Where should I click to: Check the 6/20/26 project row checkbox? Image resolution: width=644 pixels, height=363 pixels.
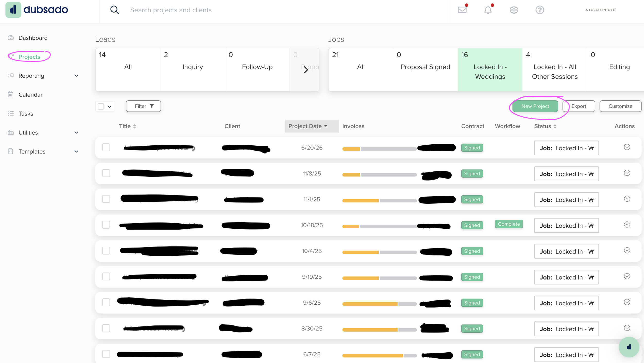coord(106,147)
